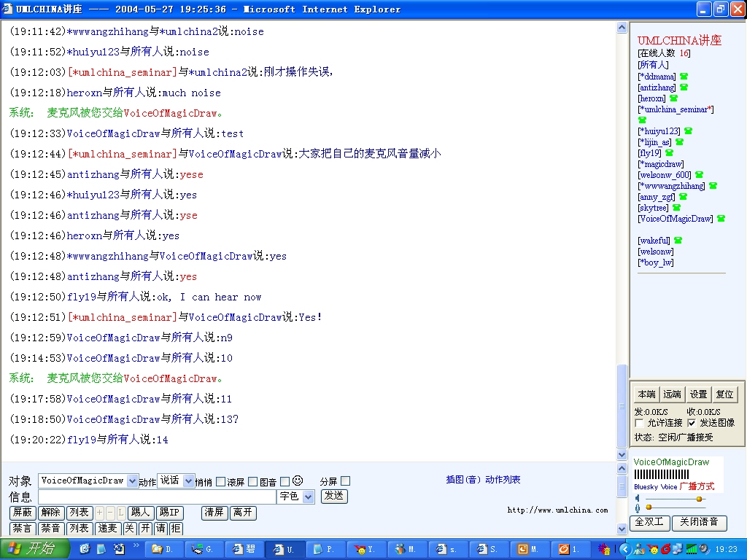Click the Internet Explorer quick launch icon
Screen dimensions: 747x560
click(x=85, y=549)
